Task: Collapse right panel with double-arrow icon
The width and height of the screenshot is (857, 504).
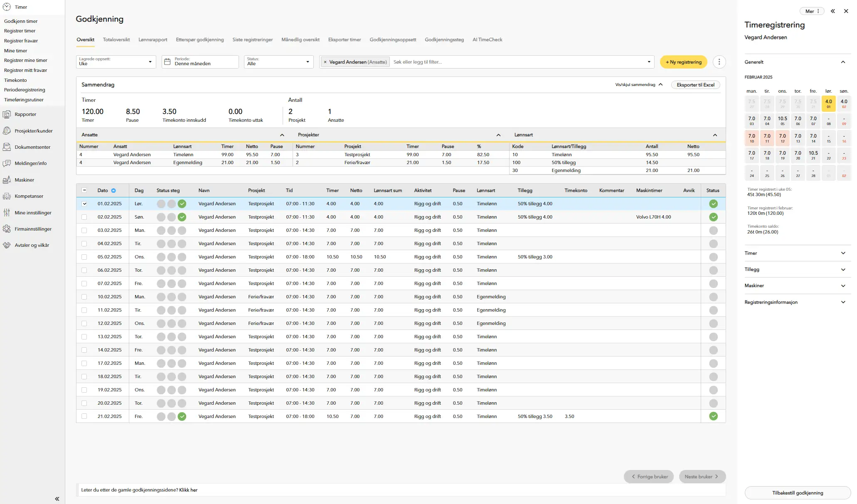Action: pos(833,11)
